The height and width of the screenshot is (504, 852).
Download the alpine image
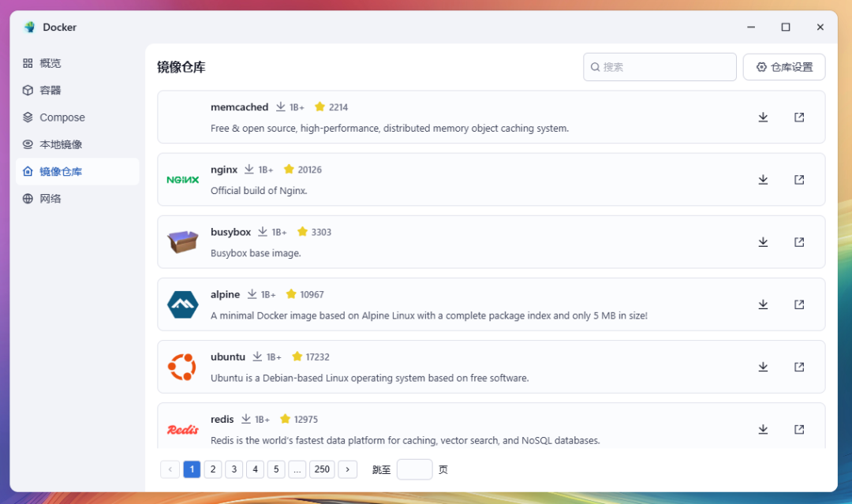[763, 304]
